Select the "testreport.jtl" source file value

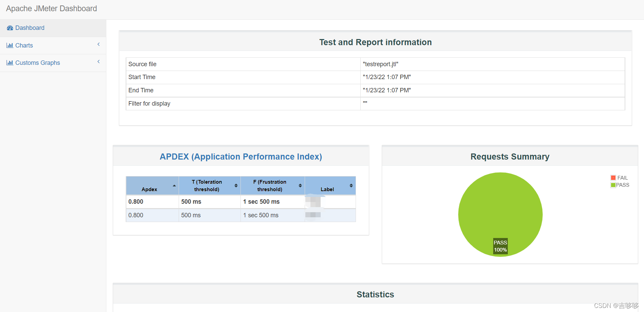pyautogui.click(x=380, y=64)
